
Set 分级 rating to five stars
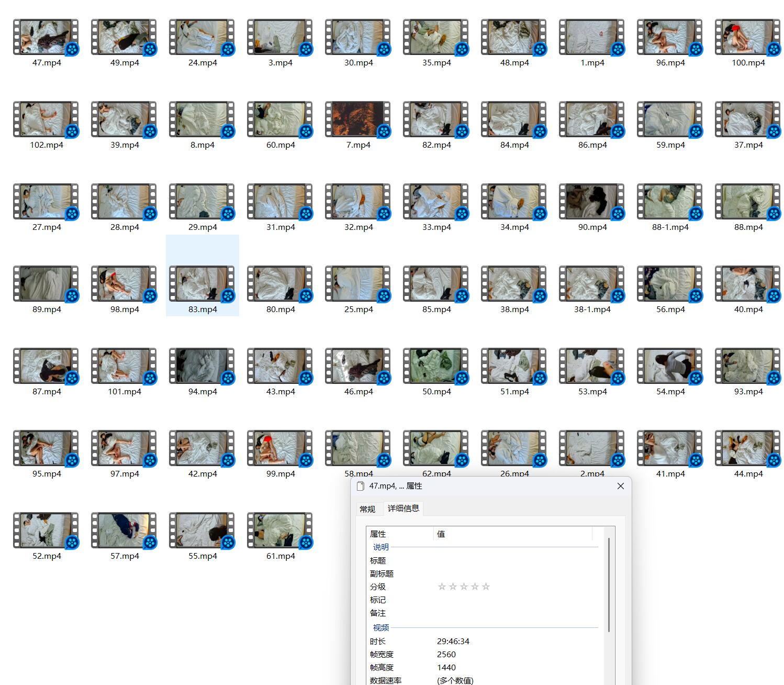[x=486, y=587]
